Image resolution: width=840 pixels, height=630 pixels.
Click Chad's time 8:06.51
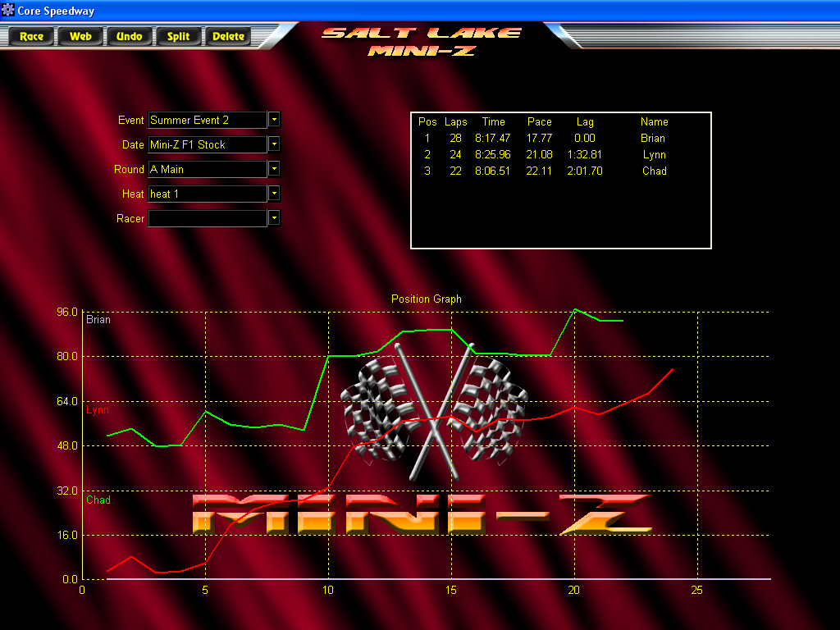pos(493,171)
